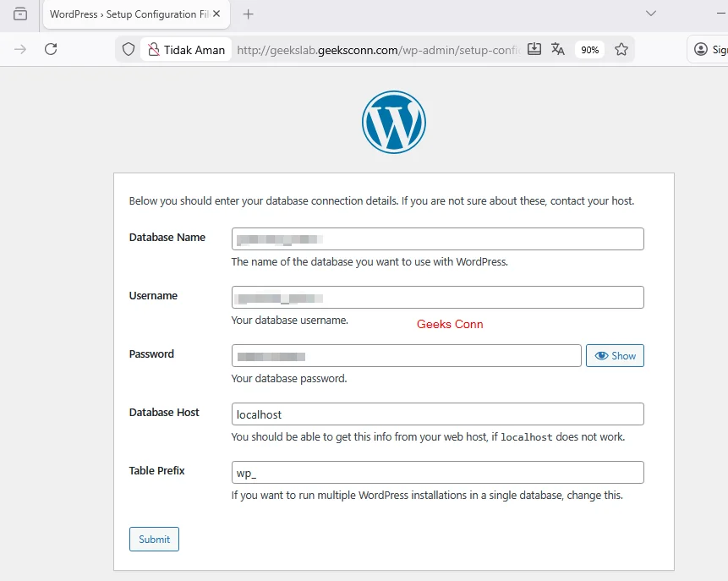Click the tracking protection shield icon
This screenshot has height=581, width=728.
(x=129, y=49)
